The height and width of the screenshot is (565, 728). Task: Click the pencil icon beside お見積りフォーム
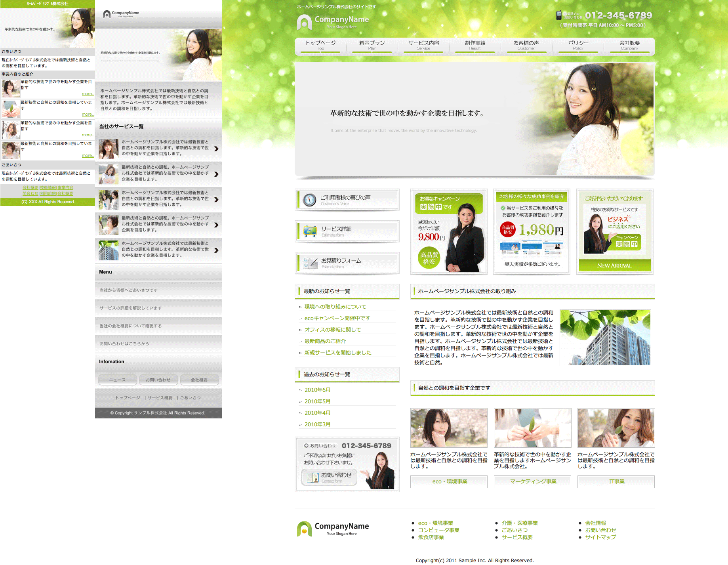pos(310,263)
